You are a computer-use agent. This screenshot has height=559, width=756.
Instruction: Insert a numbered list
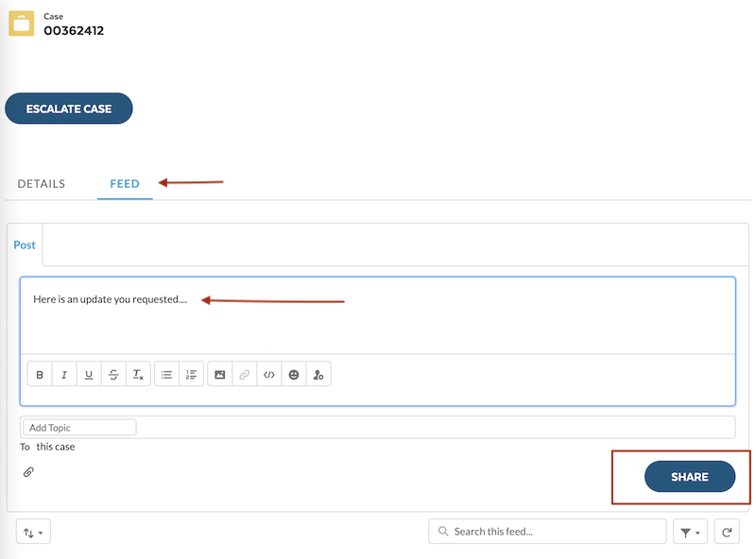(191, 375)
